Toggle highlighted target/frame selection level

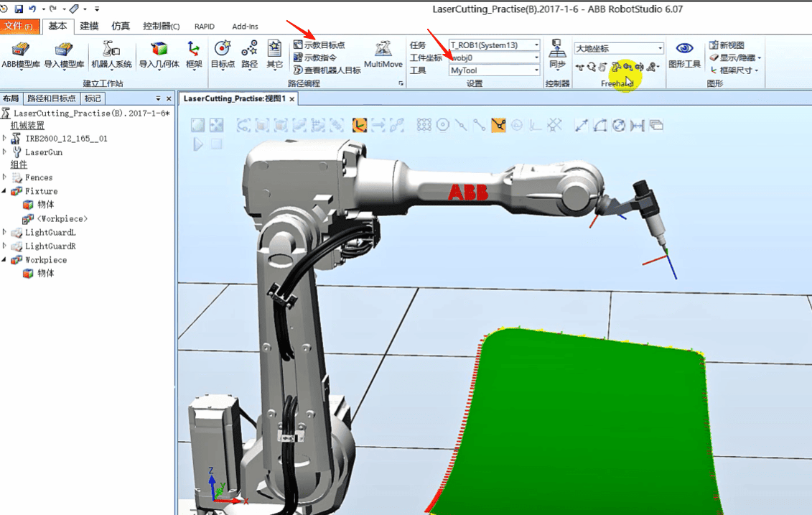(x=360, y=125)
